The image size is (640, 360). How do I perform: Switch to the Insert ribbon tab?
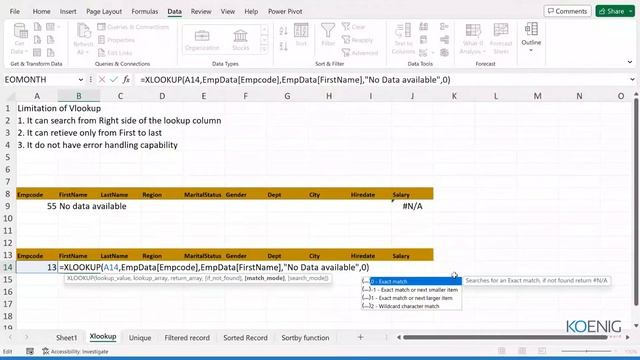[68, 11]
